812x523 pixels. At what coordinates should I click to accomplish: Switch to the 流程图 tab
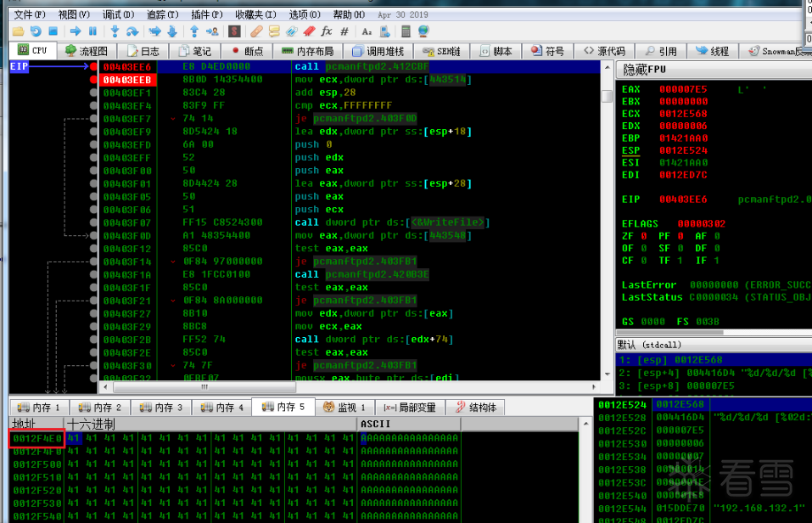point(87,51)
